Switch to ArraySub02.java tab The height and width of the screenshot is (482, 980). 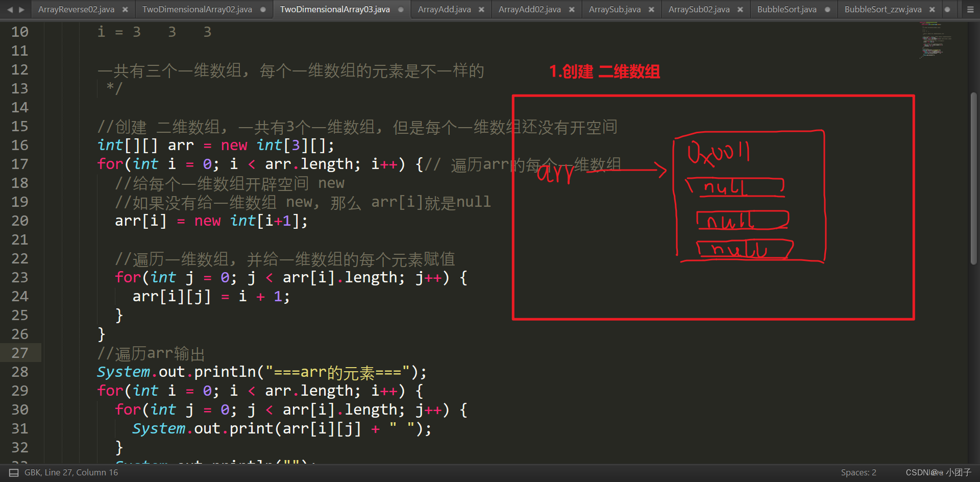pyautogui.click(x=699, y=9)
